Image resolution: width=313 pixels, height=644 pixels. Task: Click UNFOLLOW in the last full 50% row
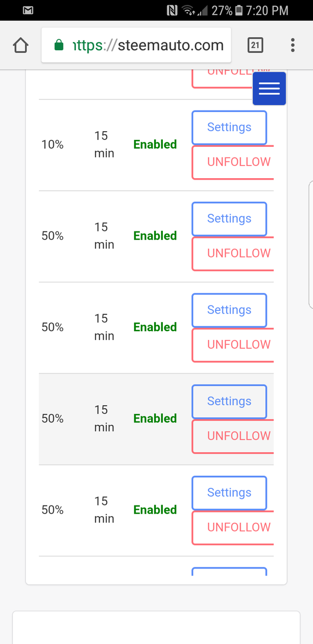tap(233, 528)
